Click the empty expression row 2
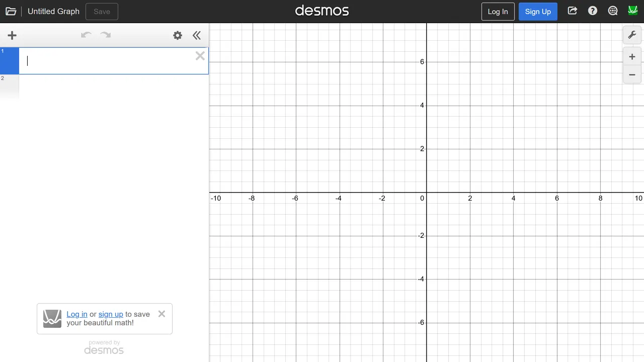Screen dimensions: 644x362 pos(104,86)
